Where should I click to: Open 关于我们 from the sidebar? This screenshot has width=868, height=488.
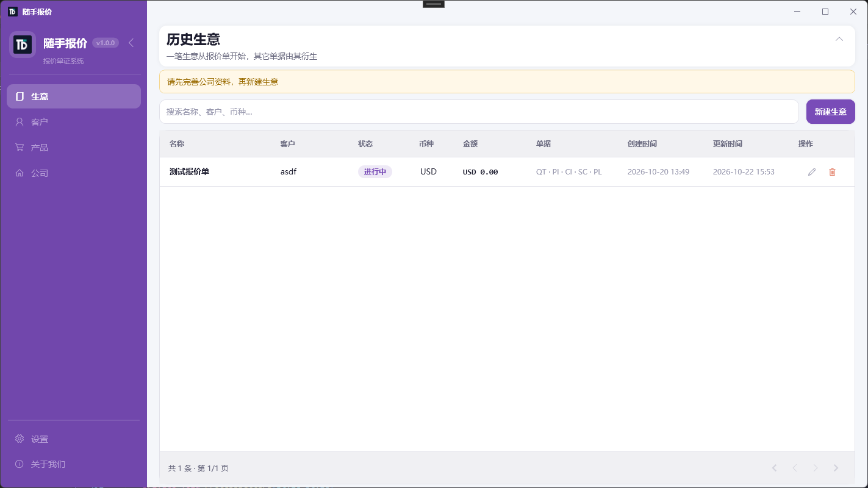(x=74, y=464)
